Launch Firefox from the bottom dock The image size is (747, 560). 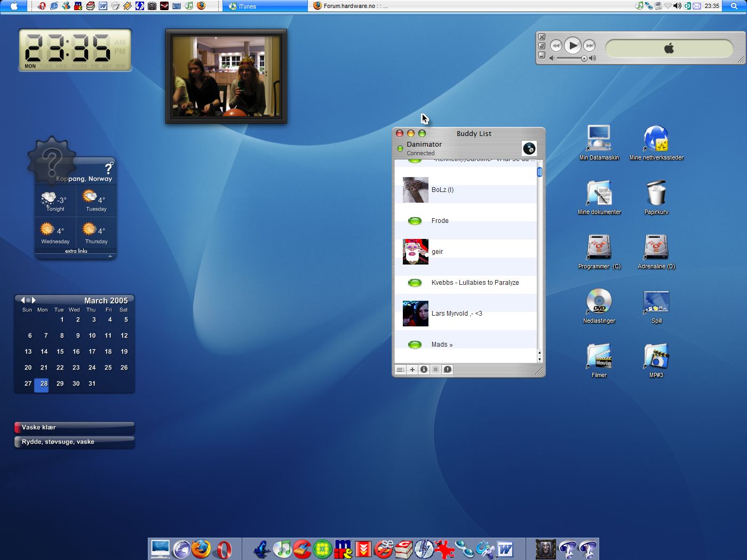pos(201,549)
